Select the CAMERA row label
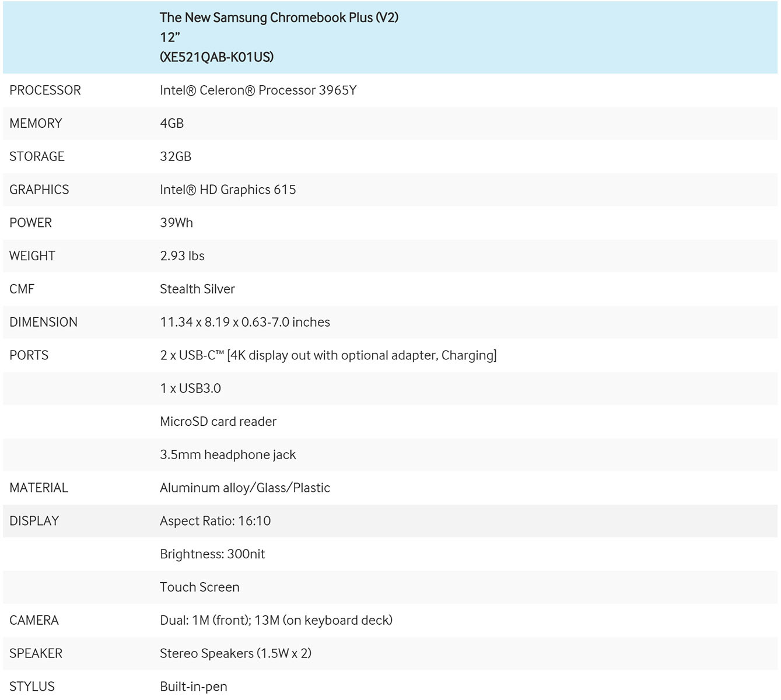Screen dimensions: 781x700 pos(34,621)
